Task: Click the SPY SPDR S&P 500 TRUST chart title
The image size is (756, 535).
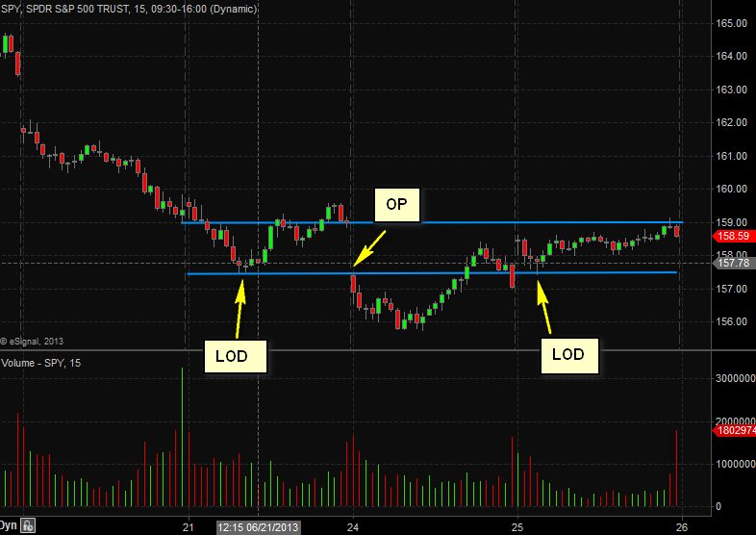Action: [x=129, y=9]
